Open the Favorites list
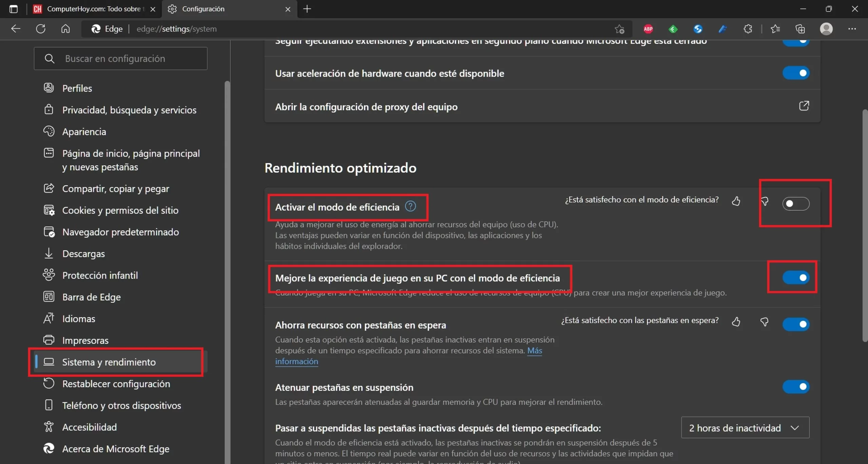The width and height of the screenshot is (868, 464). (775, 29)
